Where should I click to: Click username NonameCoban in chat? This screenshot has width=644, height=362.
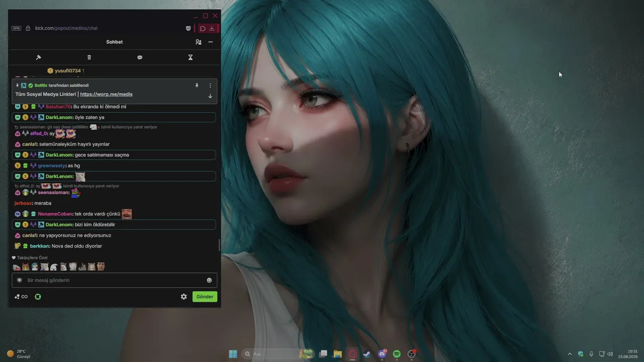55,214
